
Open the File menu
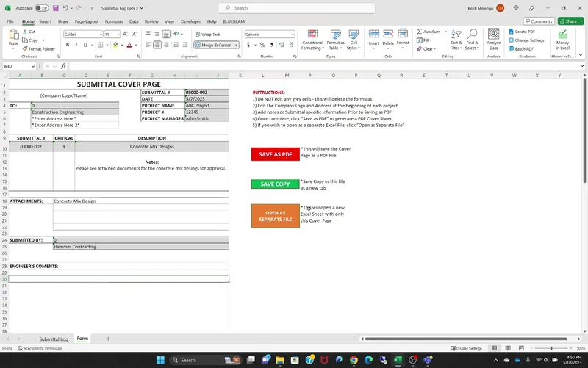pyautogui.click(x=10, y=21)
